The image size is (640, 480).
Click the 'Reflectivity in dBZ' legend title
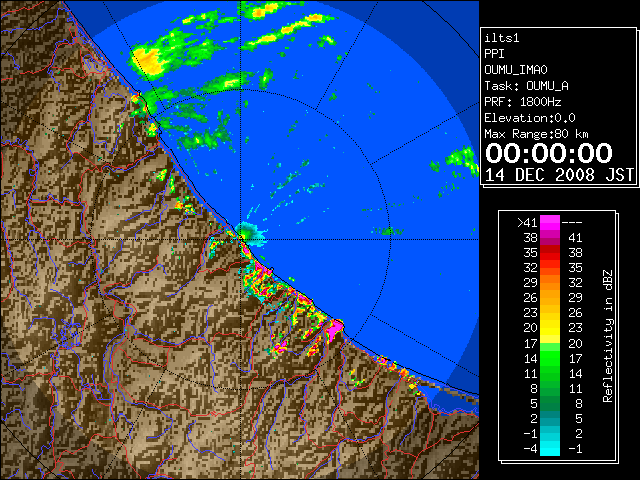point(608,336)
